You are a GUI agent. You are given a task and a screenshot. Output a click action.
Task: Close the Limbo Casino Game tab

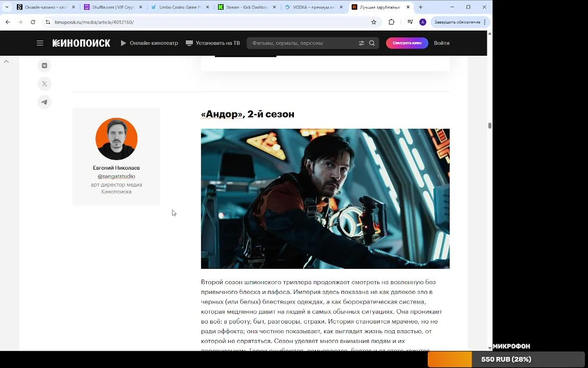click(208, 7)
